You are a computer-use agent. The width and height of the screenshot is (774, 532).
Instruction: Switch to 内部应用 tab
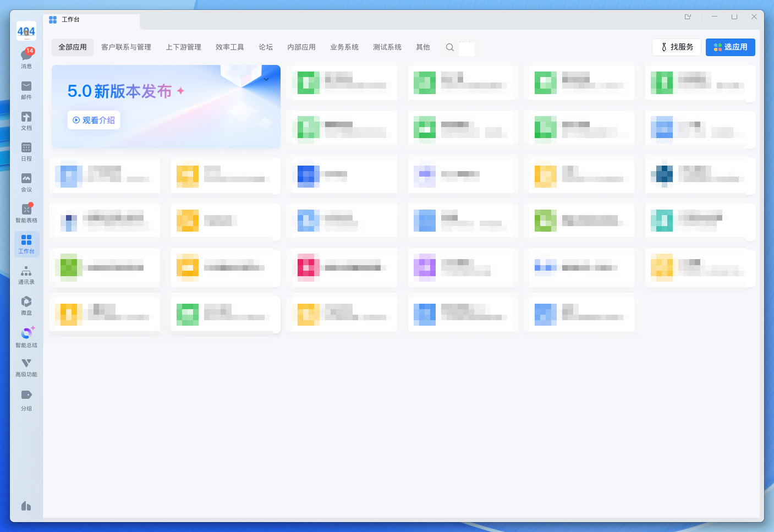coord(301,47)
